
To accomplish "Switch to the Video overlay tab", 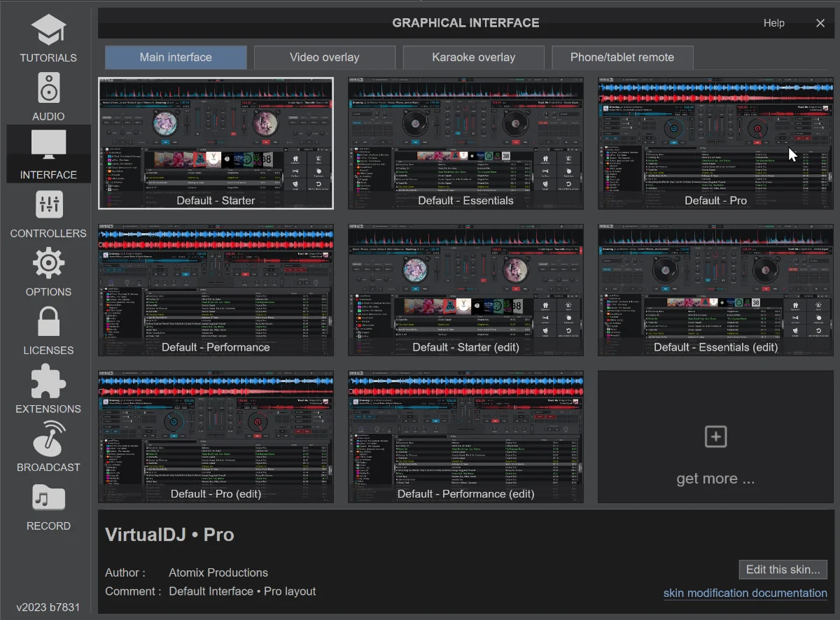I will click(x=325, y=57).
